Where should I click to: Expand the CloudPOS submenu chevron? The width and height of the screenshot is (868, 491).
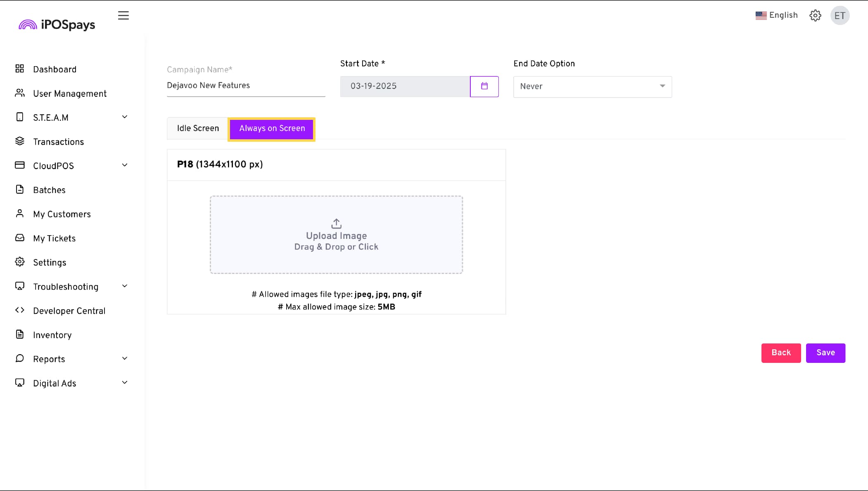125,165
